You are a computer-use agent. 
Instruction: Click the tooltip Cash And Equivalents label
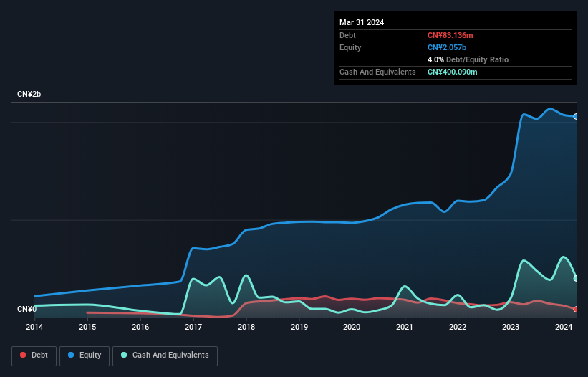(377, 72)
